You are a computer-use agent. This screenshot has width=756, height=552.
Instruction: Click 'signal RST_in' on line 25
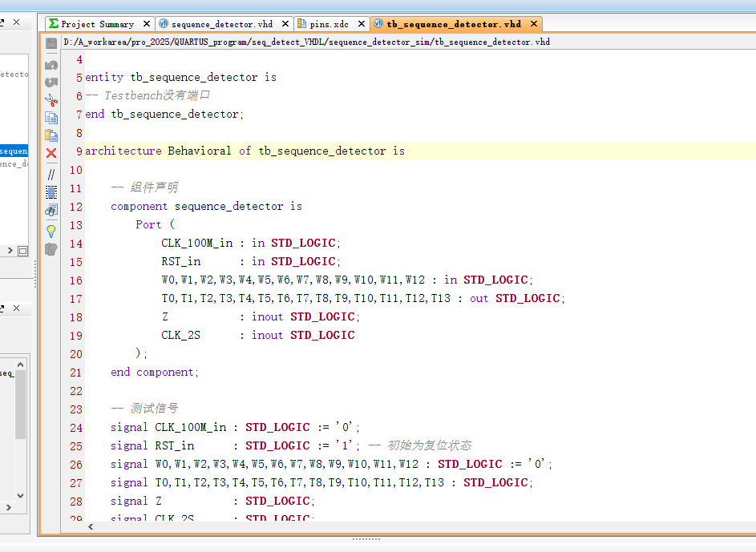coord(152,445)
